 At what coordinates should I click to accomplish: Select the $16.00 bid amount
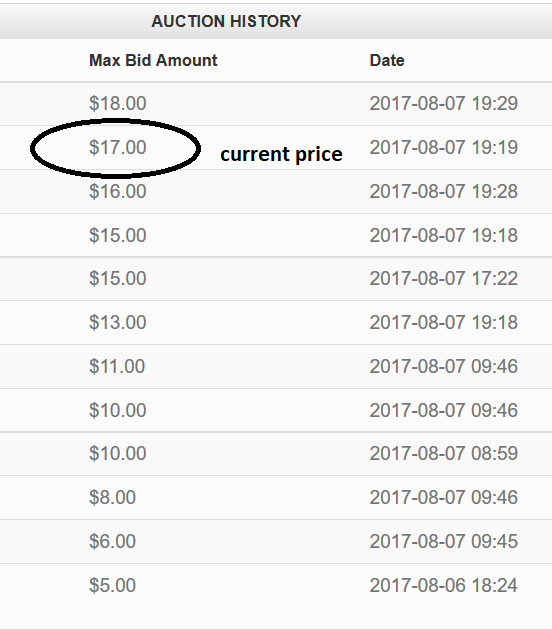pyautogui.click(x=117, y=191)
